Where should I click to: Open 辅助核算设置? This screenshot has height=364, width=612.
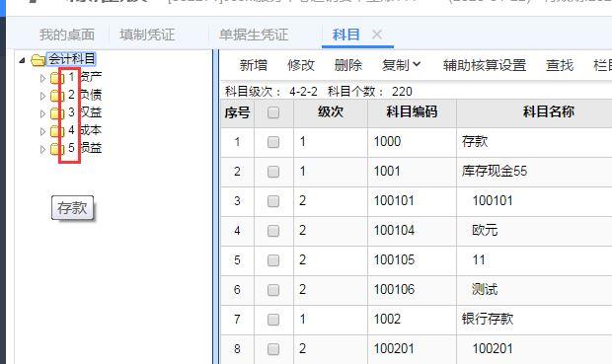click(x=485, y=65)
